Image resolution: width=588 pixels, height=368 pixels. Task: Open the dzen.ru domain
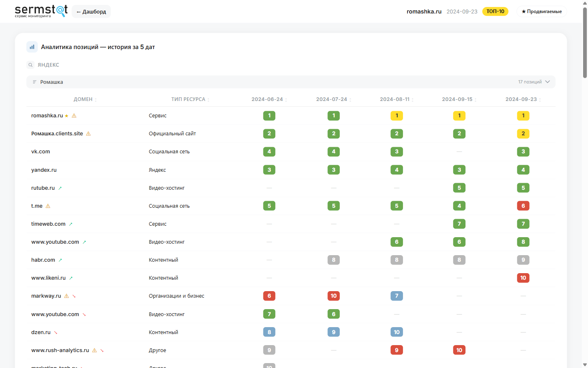click(x=41, y=332)
